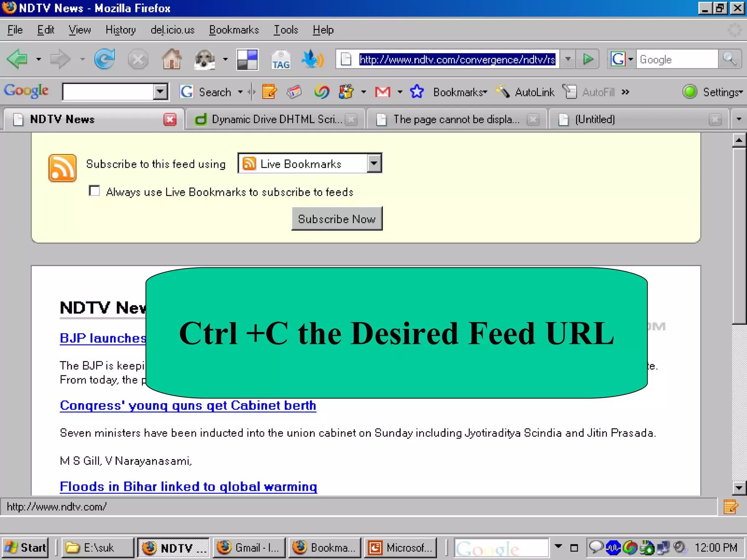This screenshot has width=747, height=560.
Task: Open the del.icio.us menu
Action: tap(173, 30)
